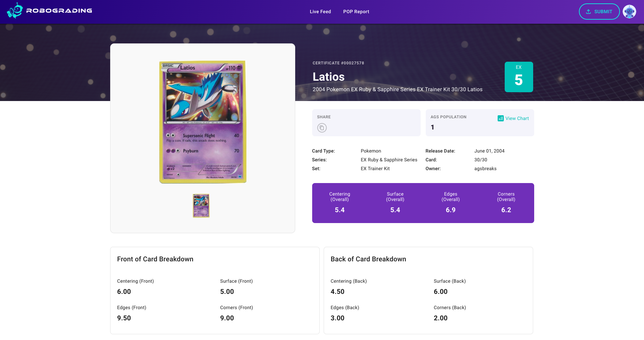
Task: Click the Edges (Overall) score 6.9
Action: click(450, 210)
